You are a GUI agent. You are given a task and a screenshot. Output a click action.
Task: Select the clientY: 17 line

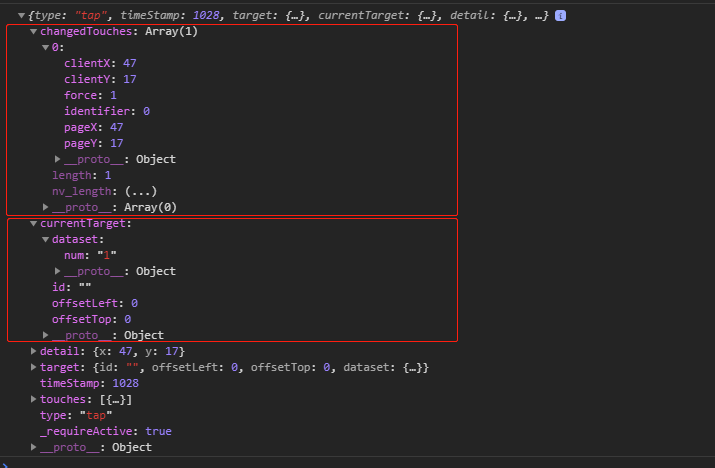point(100,79)
